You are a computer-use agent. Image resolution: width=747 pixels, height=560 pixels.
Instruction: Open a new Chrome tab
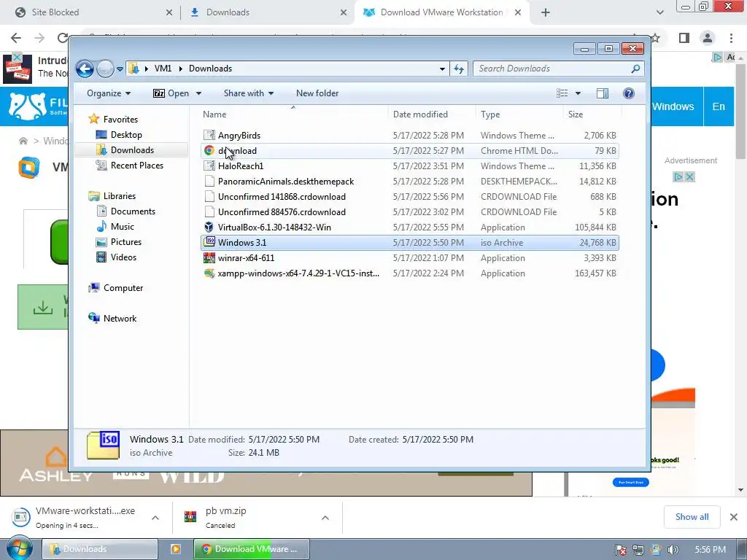click(x=546, y=12)
